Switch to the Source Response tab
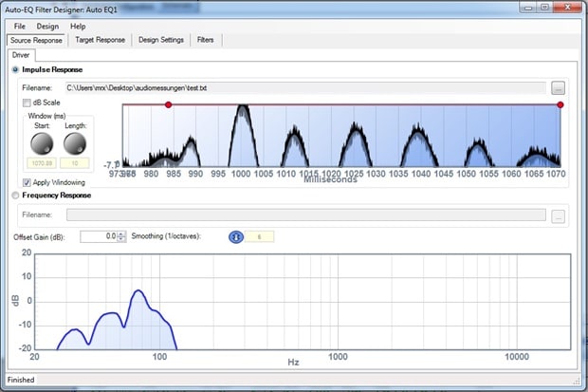Screen dimensions: 588x392 coord(36,40)
